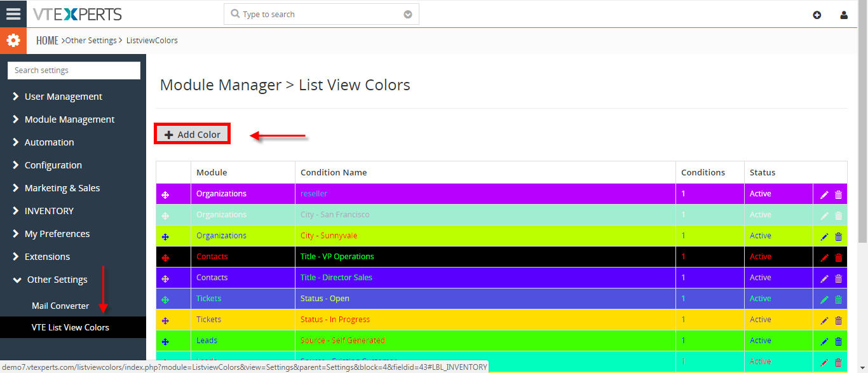
Task: Click move handle of San Francisco row
Action: 165,215
